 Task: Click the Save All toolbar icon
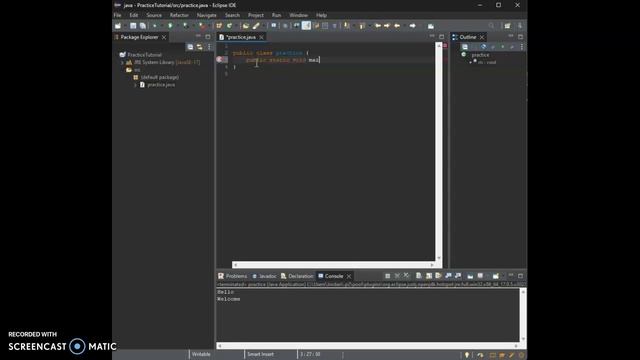(142, 26)
